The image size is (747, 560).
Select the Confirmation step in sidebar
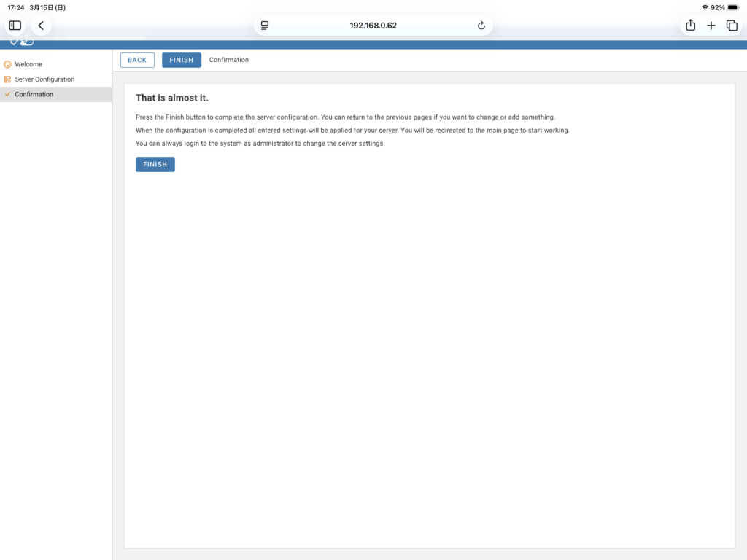click(34, 95)
